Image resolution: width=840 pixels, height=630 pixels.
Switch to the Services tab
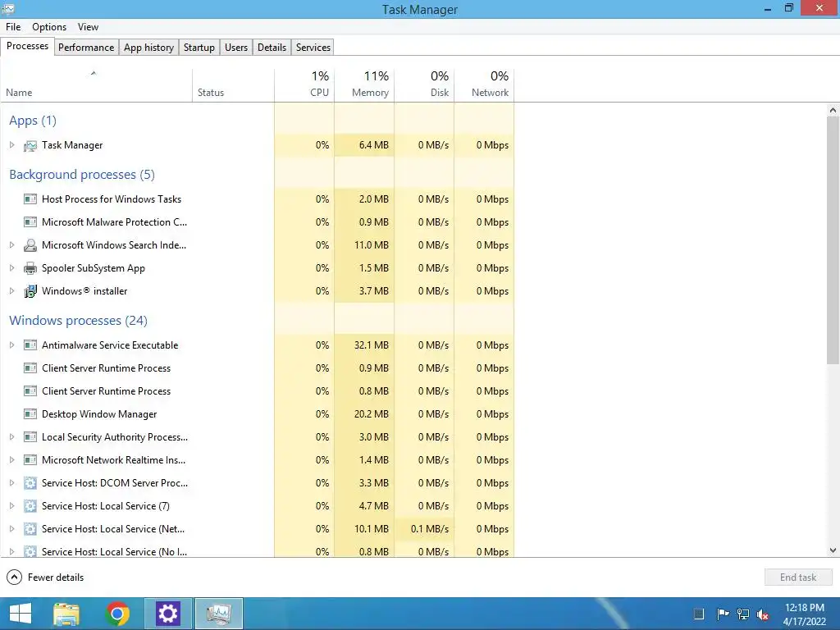(x=313, y=47)
